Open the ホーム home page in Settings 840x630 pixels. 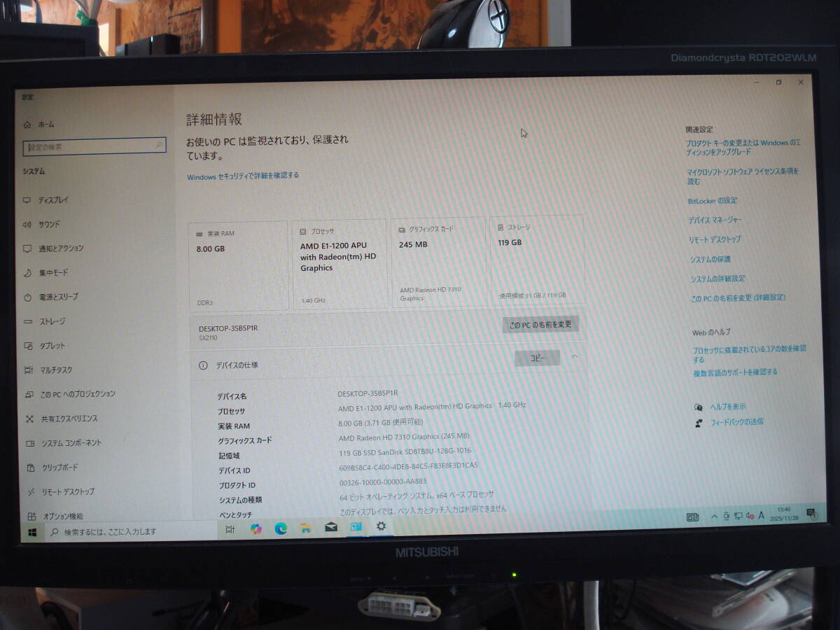tap(39, 124)
